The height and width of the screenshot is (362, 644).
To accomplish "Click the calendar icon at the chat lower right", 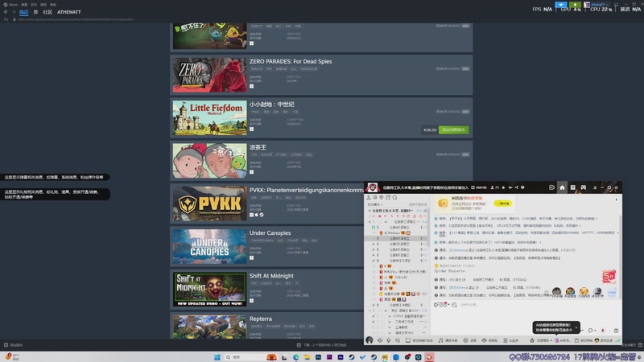I will (616, 331).
